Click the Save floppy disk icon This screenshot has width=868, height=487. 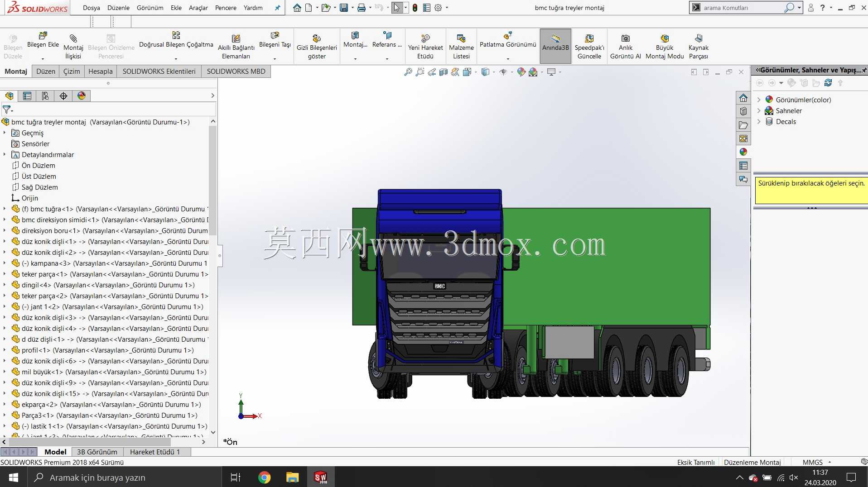point(344,8)
